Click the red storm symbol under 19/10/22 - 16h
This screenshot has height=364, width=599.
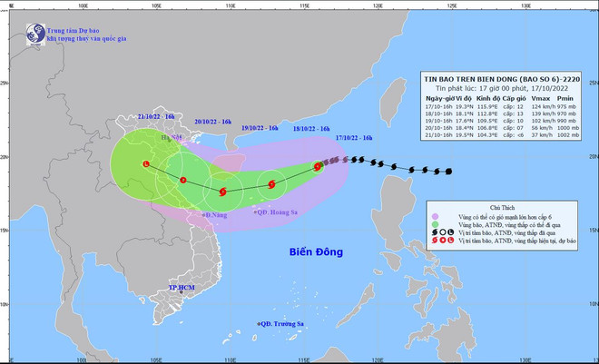(223, 192)
